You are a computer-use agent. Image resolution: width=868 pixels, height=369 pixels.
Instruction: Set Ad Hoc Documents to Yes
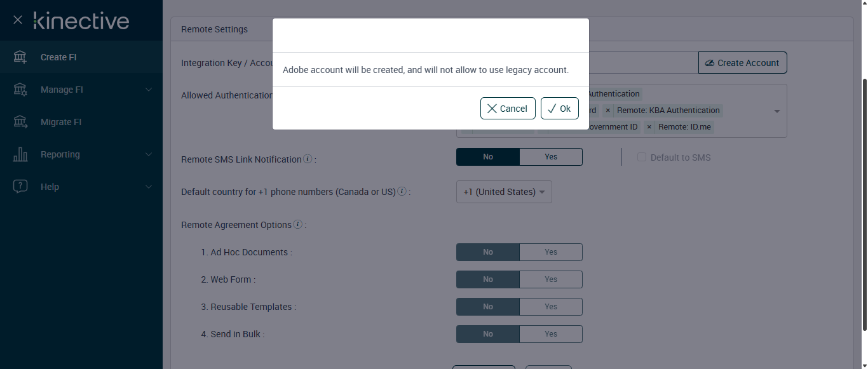point(550,252)
